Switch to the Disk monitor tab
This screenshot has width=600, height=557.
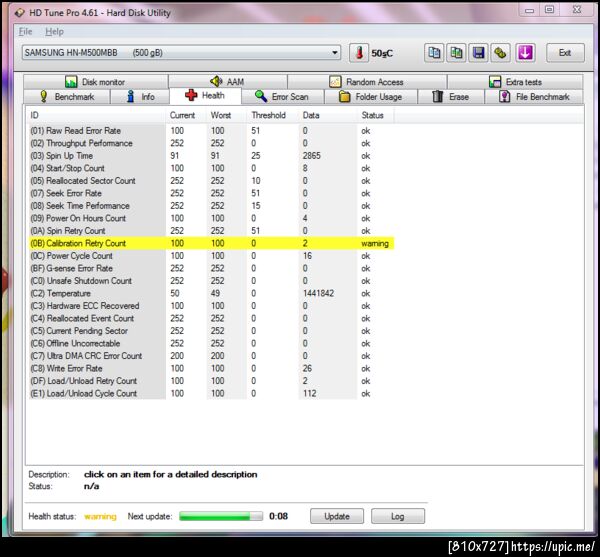95,82
